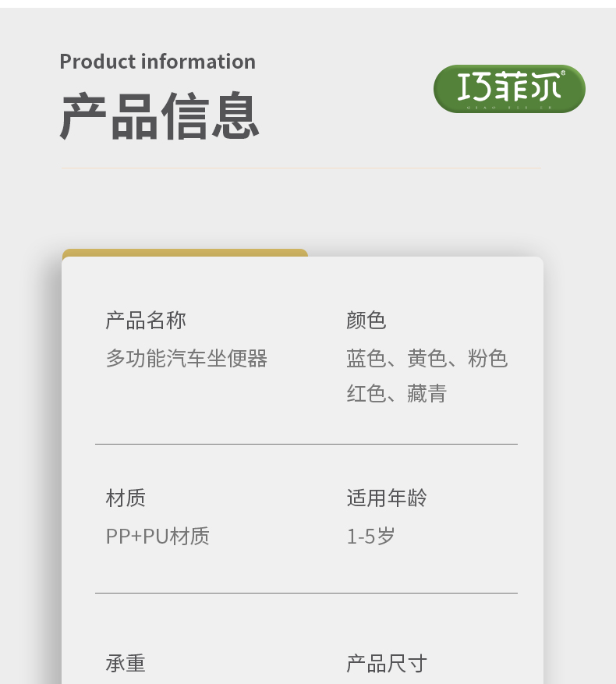Select the 蓝色、黄色、粉色 color line
Viewport: 616px width, 684px height.
(427, 359)
